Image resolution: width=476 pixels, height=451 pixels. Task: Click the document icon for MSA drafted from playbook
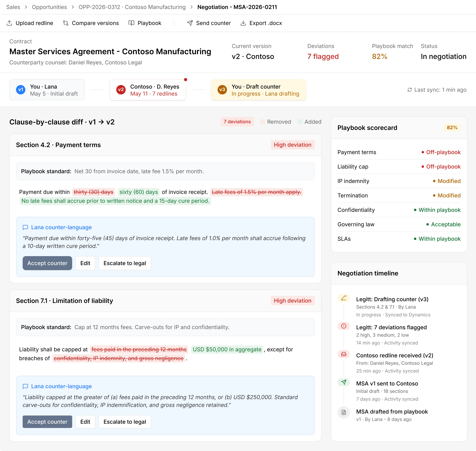pyautogui.click(x=344, y=413)
